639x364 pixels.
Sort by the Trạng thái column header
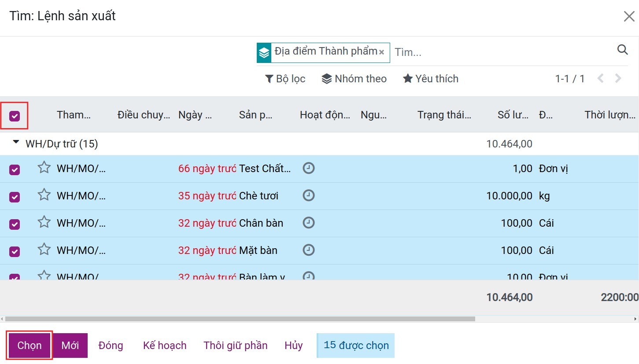[x=444, y=115]
